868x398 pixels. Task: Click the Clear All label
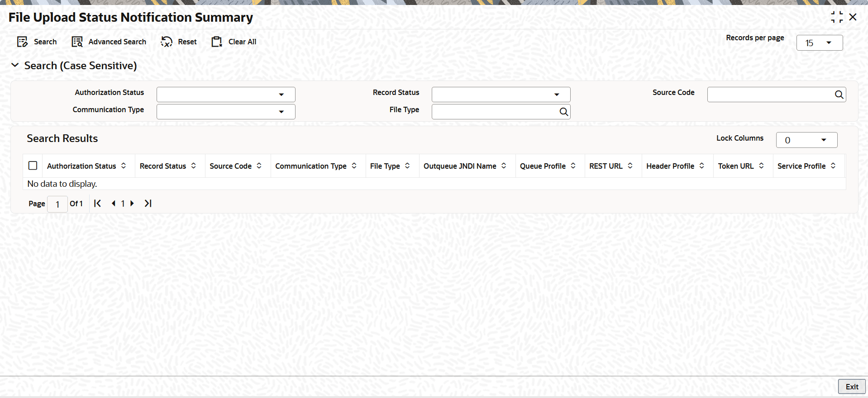(242, 42)
